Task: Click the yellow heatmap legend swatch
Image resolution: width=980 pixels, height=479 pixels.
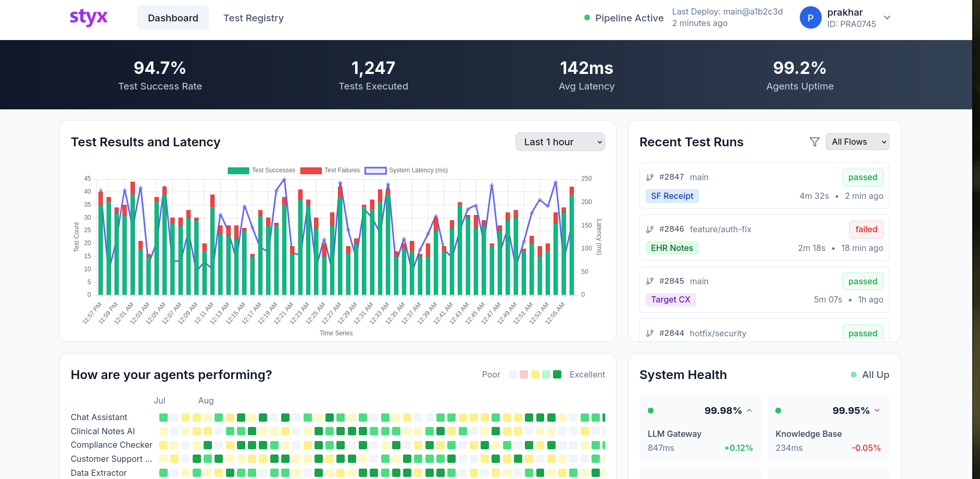Action: [535, 374]
